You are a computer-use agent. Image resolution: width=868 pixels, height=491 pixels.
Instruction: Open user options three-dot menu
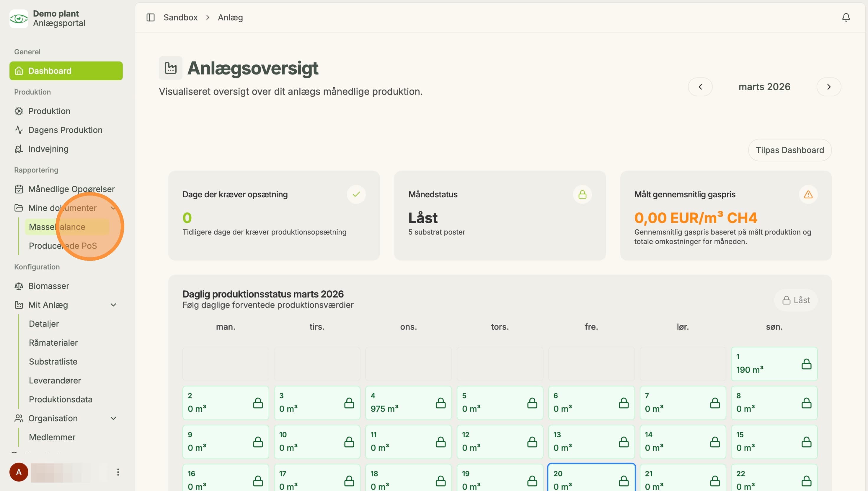118,472
